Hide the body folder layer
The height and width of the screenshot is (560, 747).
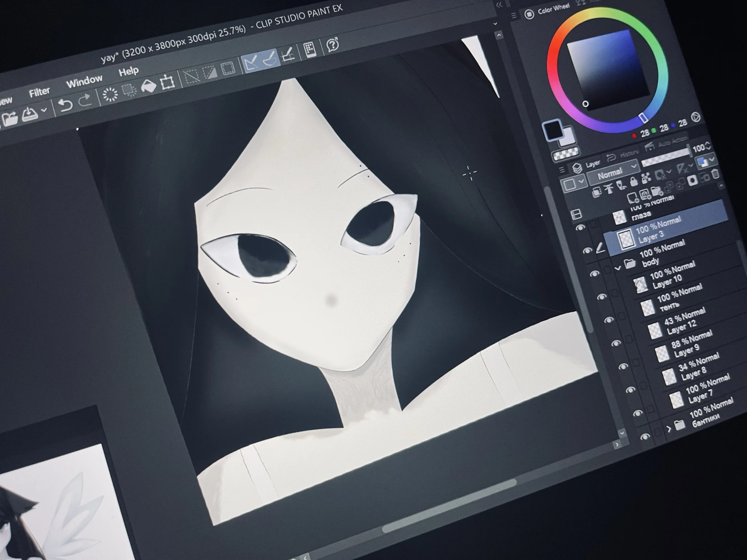tap(595, 274)
